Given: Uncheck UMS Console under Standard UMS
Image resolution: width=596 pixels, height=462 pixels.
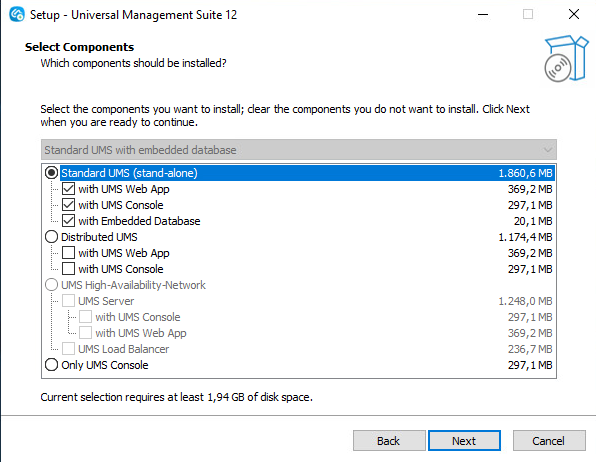Looking at the screenshot, I should point(68,205).
